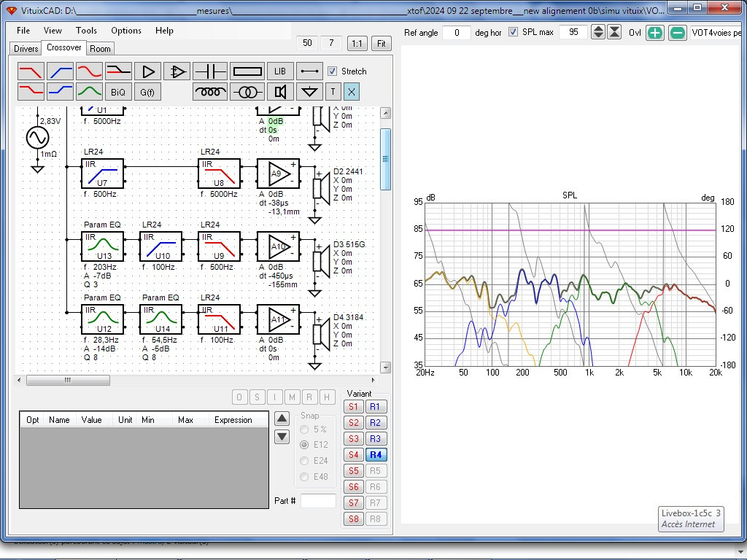Select the U7 LR24 500Hz high-pass block

(x=102, y=174)
